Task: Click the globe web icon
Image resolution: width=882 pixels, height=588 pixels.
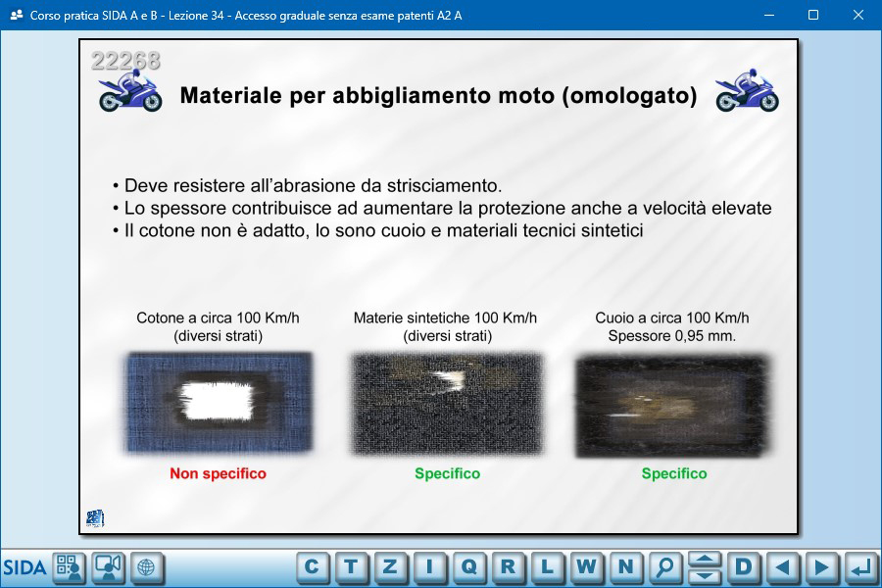Action: coord(147,567)
